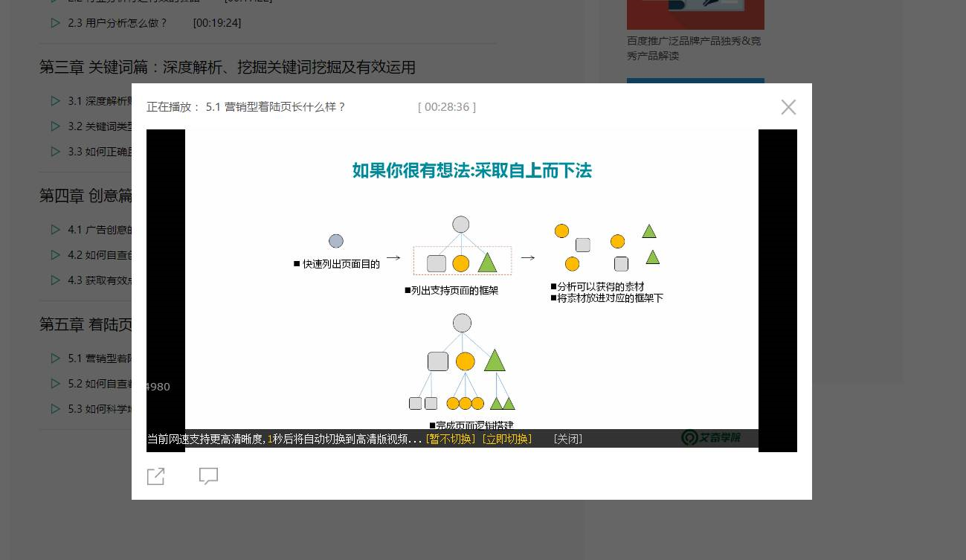The image size is (966, 560).
Task: Click play icon next to lesson 3.2
Action: tap(56, 126)
